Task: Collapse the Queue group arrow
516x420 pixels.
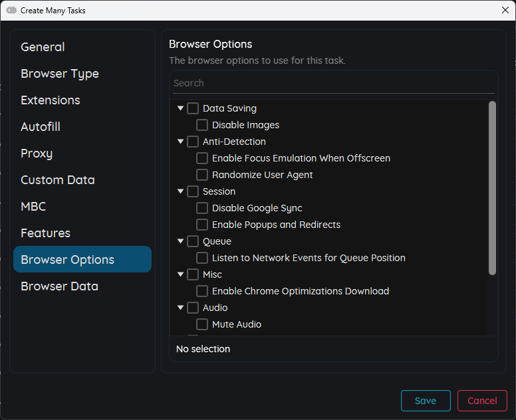Action: pyautogui.click(x=180, y=241)
